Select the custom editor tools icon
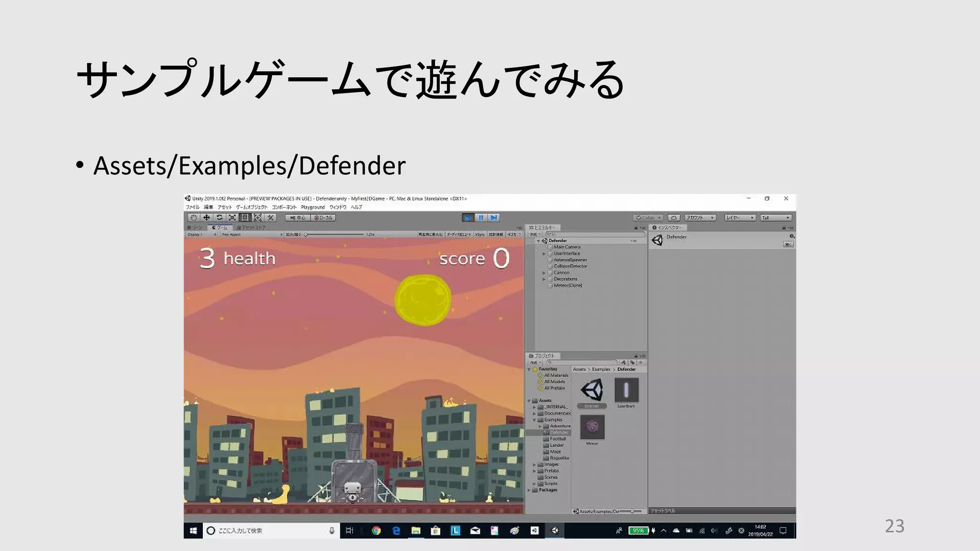 tap(271, 218)
